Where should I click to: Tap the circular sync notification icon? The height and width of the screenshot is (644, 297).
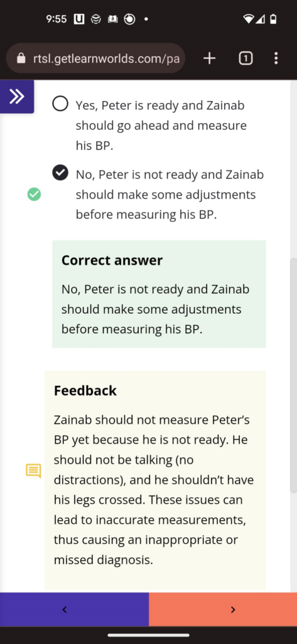(x=129, y=19)
